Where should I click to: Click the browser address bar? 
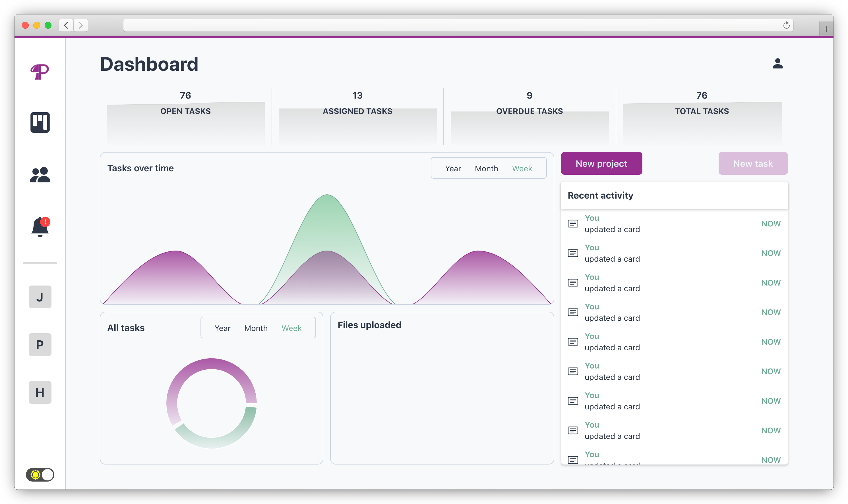[442, 25]
